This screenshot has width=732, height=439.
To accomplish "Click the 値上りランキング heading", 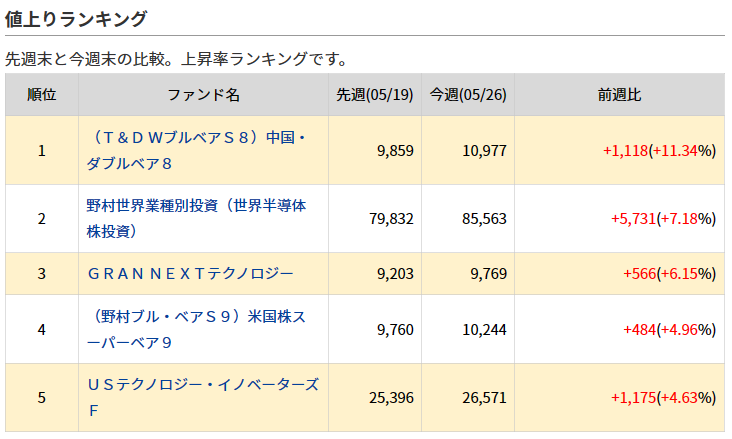I will (x=76, y=19).
